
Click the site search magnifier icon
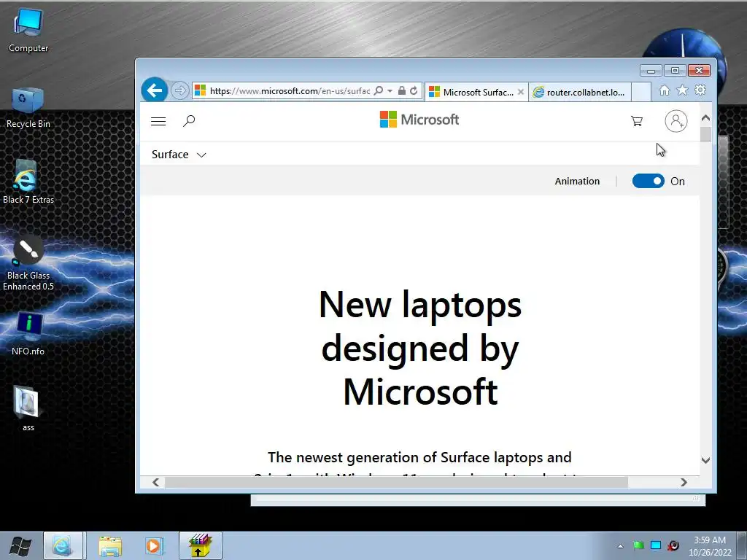(189, 121)
